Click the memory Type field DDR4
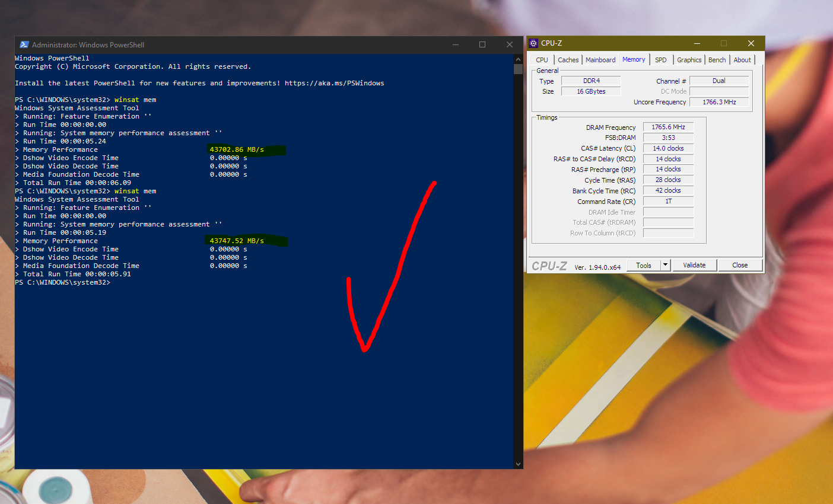This screenshot has width=833, height=504. tap(591, 81)
